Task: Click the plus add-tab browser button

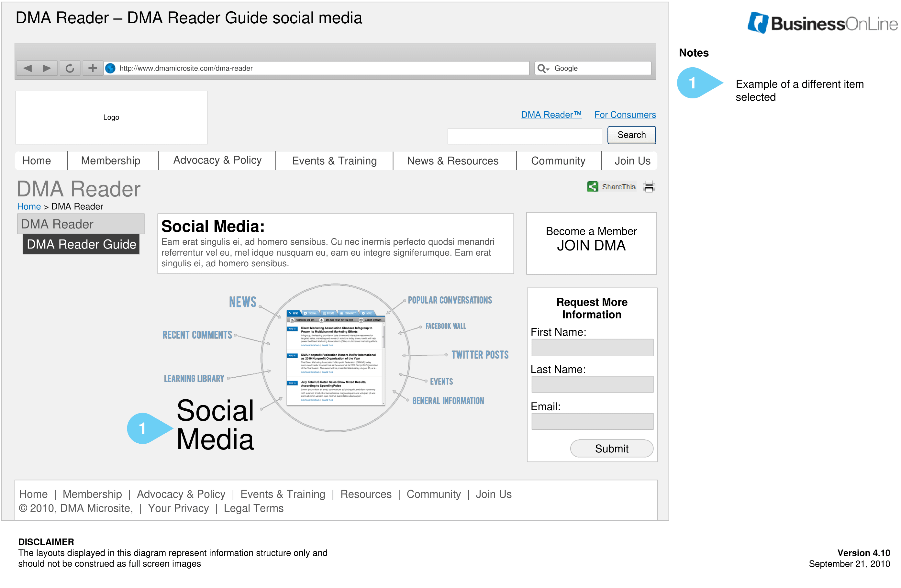Action: click(x=93, y=68)
